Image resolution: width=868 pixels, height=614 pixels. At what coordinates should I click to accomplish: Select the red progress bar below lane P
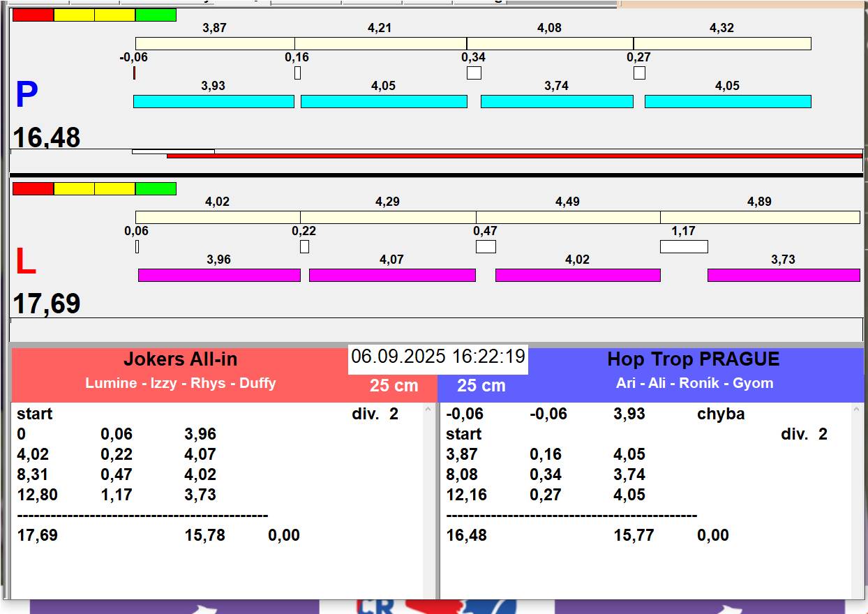pos(514,156)
